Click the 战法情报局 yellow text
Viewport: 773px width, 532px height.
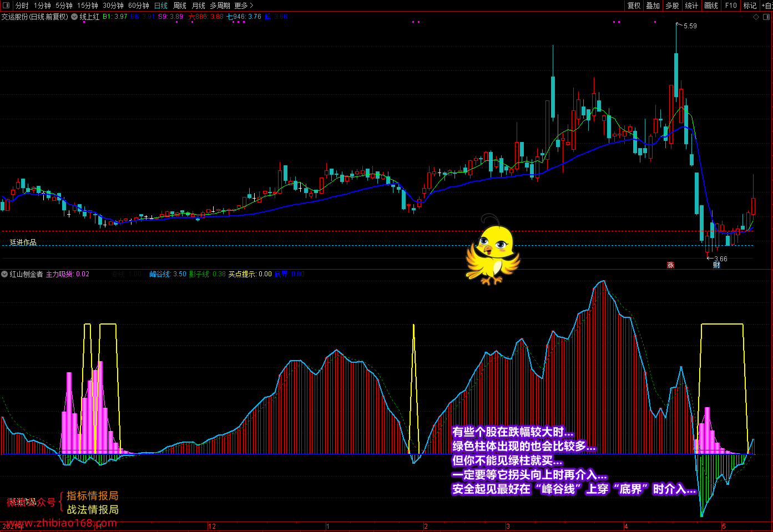tap(93, 510)
